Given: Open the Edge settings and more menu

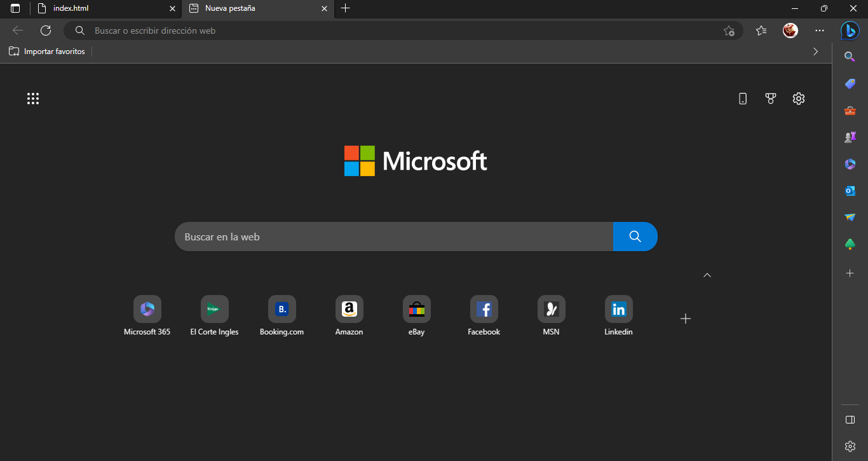Looking at the screenshot, I should (820, 31).
